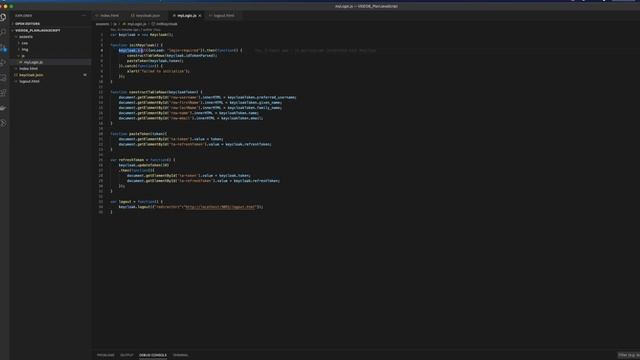Screen dimensions: 640x360
Task: Click the selected keycloak.init text on line 4
Action: [131, 50]
